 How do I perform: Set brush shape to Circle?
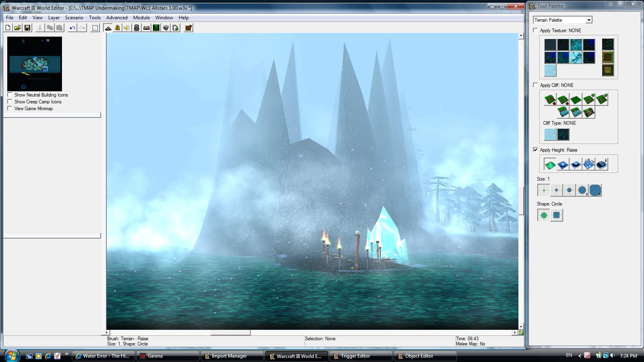pyautogui.click(x=543, y=215)
